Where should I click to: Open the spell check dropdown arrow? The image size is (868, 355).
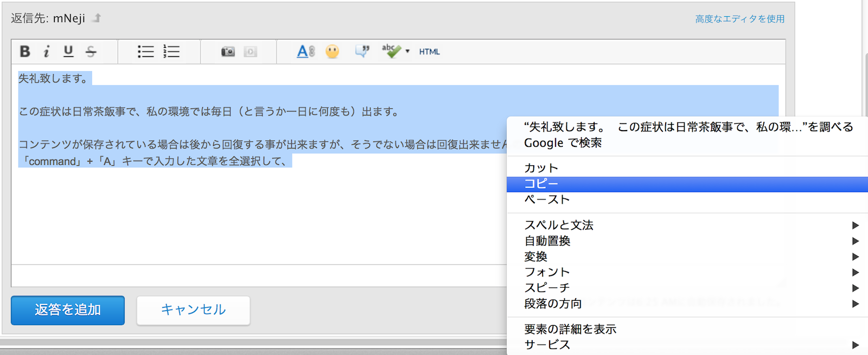[x=407, y=51]
